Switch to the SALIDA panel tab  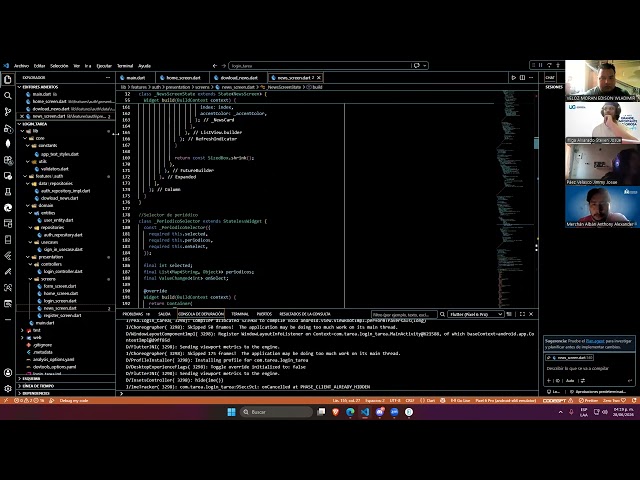coord(164,314)
